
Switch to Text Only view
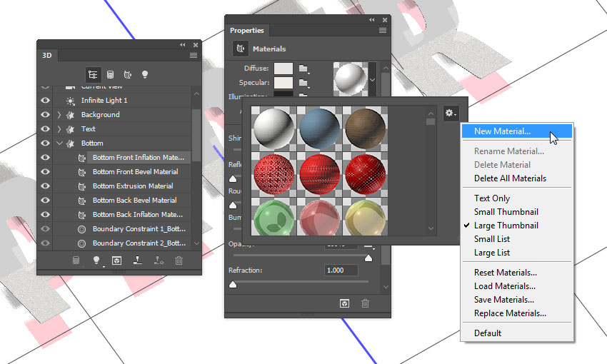coord(491,198)
